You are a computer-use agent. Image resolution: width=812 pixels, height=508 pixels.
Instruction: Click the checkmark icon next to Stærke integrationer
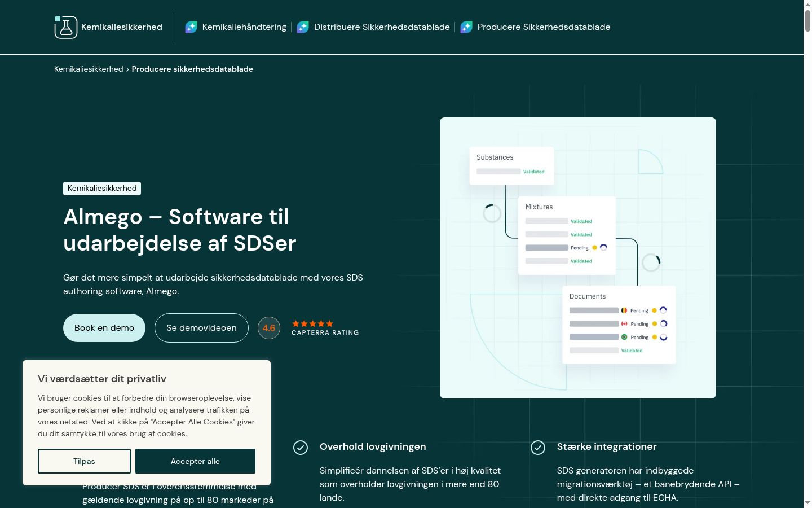(538, 448)
